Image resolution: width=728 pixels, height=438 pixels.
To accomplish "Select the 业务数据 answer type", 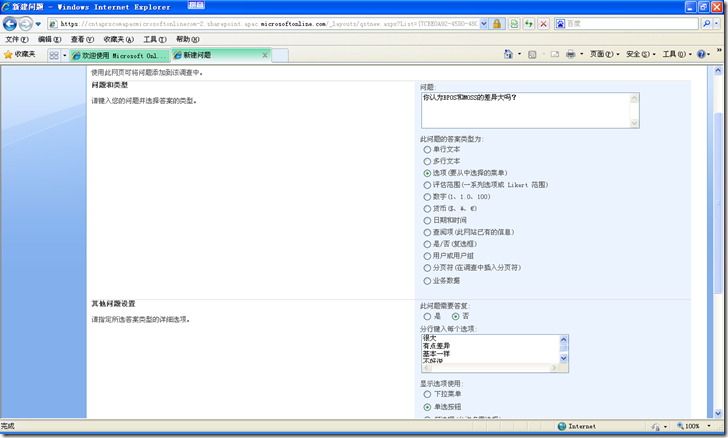I will pyautogui.click(x=427, y=281).
